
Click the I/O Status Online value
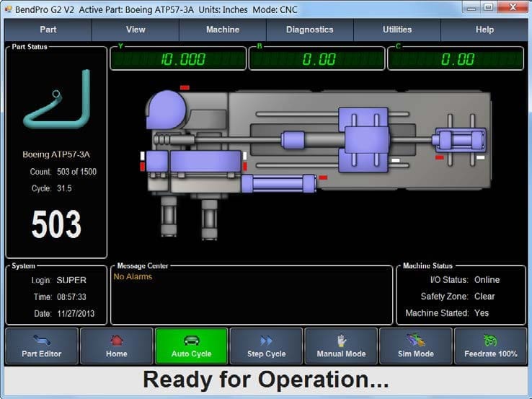click(487, 280)
